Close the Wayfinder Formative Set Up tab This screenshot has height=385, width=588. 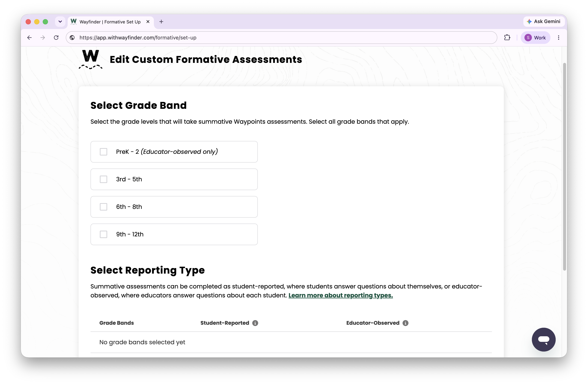tap(148, 22)
